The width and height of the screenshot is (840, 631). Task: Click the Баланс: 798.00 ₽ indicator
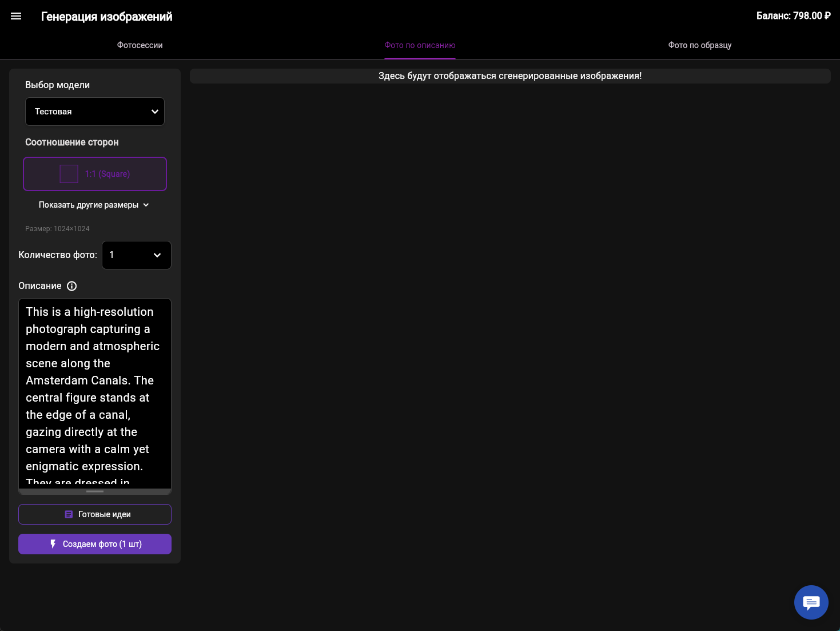point(793,16)
